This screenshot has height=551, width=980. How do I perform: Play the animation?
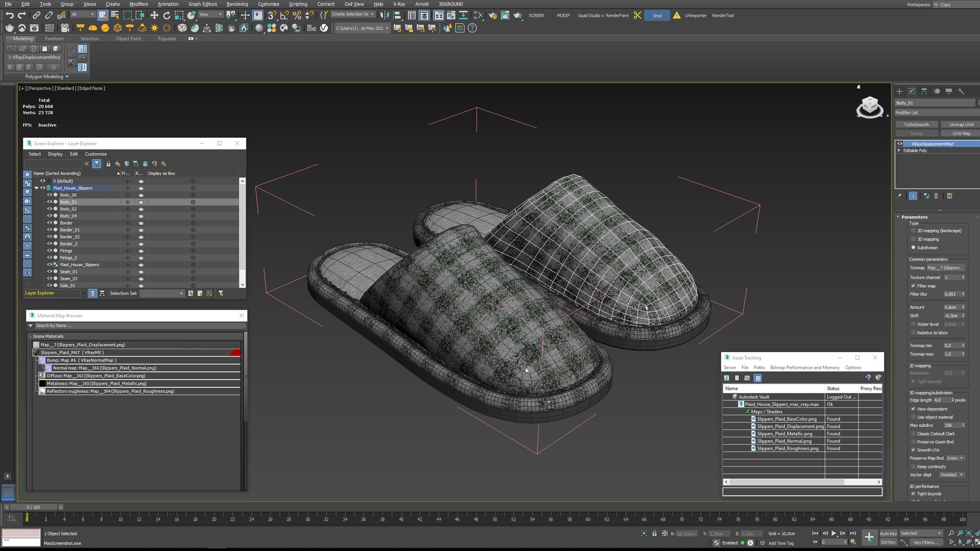click(834, 533)
